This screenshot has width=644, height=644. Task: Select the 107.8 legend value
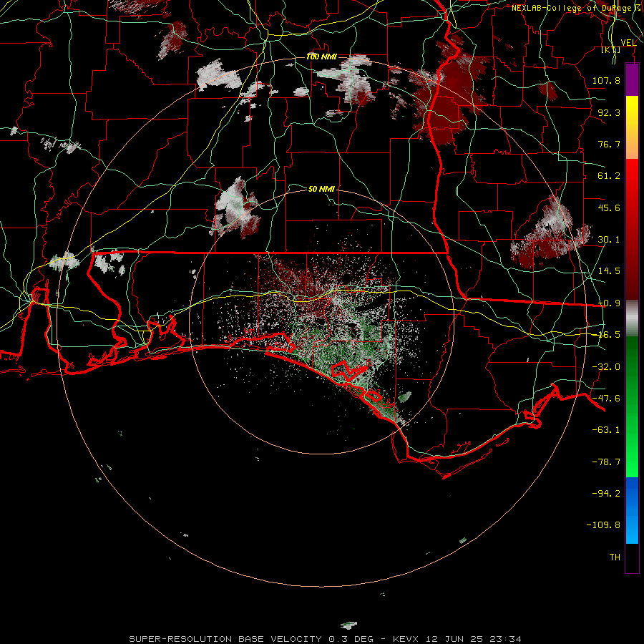tap(606, 80)
